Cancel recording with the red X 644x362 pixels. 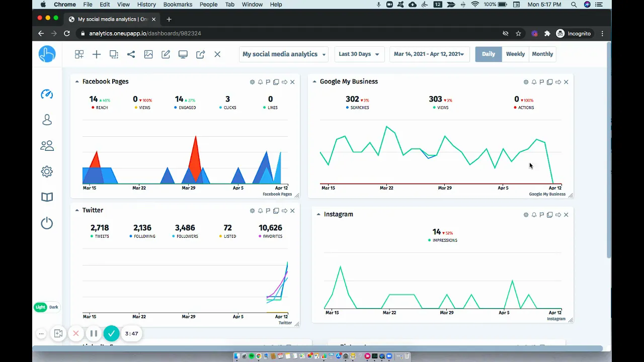click(x=76, y=333)
